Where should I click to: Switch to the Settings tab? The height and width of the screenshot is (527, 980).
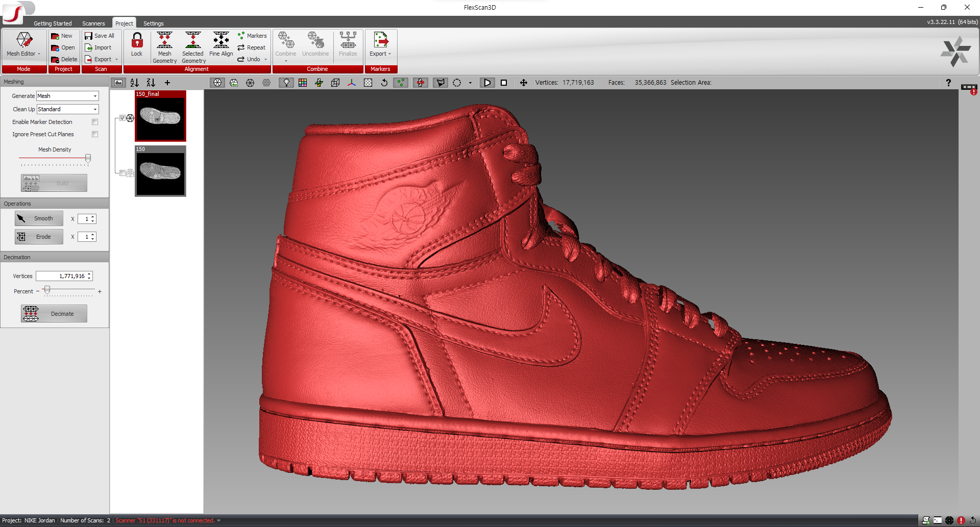pos(153,23)
